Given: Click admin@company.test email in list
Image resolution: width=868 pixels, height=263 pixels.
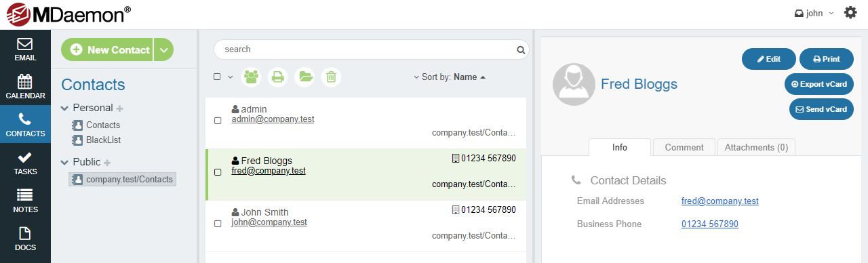Looking at the screenshot, I should 273,119.
